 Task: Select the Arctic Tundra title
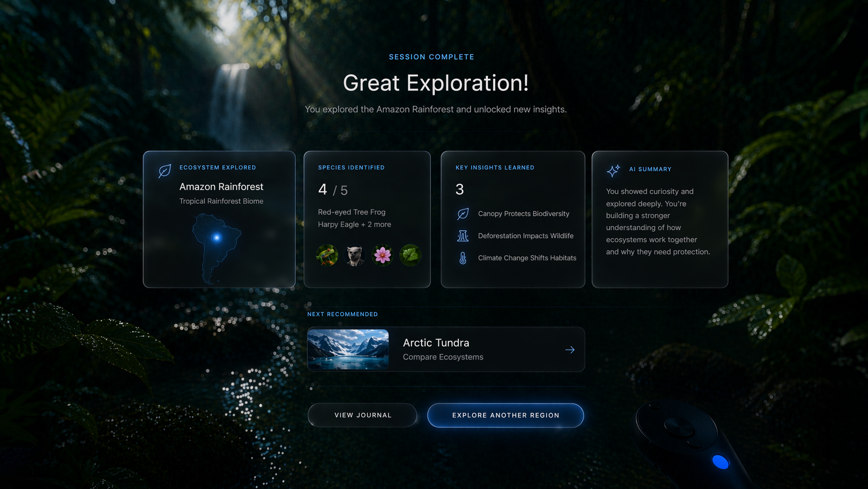[436, 343]
